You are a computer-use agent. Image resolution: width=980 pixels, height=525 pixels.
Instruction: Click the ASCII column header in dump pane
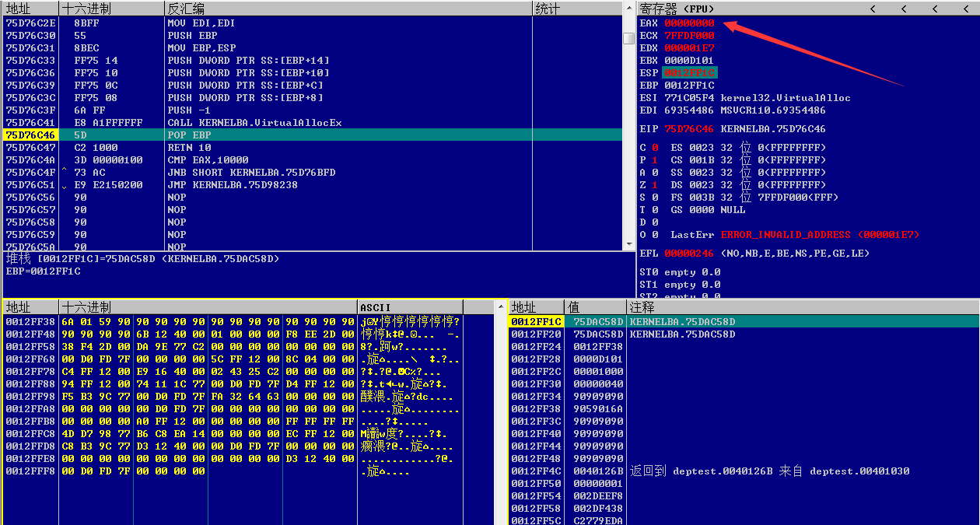pyautogui.click(x=376, y=307)
